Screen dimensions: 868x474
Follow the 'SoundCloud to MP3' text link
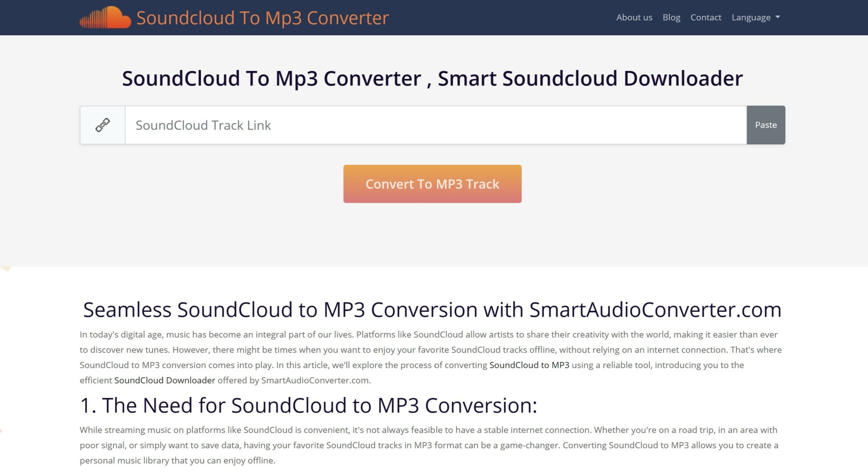point(529,365)
